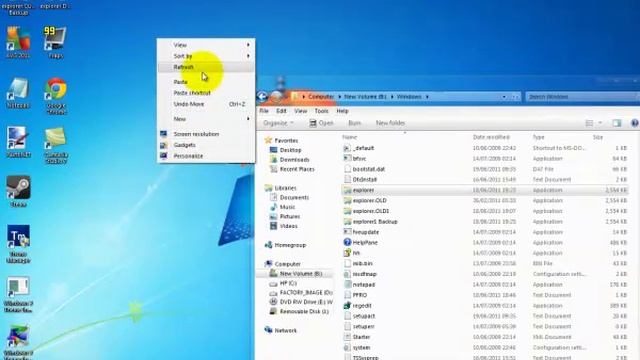Open the address bar history dropdown
Image resolution: width=640 pixels, height=360 pixels.
tap(504, 97)
